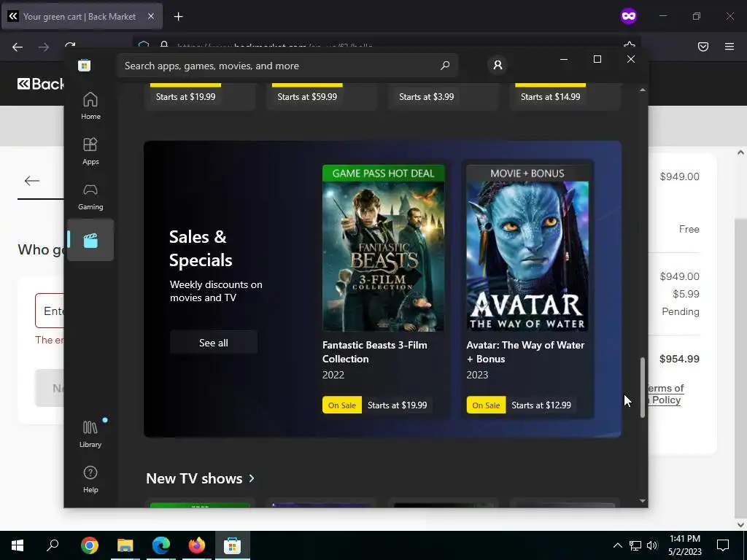This screenshot has height=560, width=747.
Task: Click Microsoft Store logo icon
Action: 85,65
